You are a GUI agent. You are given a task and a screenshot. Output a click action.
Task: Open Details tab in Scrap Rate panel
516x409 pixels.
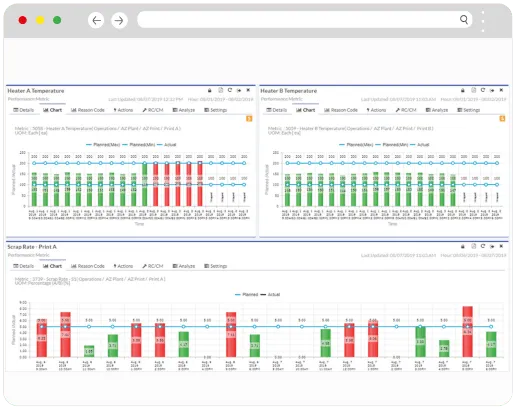point(23,266)
